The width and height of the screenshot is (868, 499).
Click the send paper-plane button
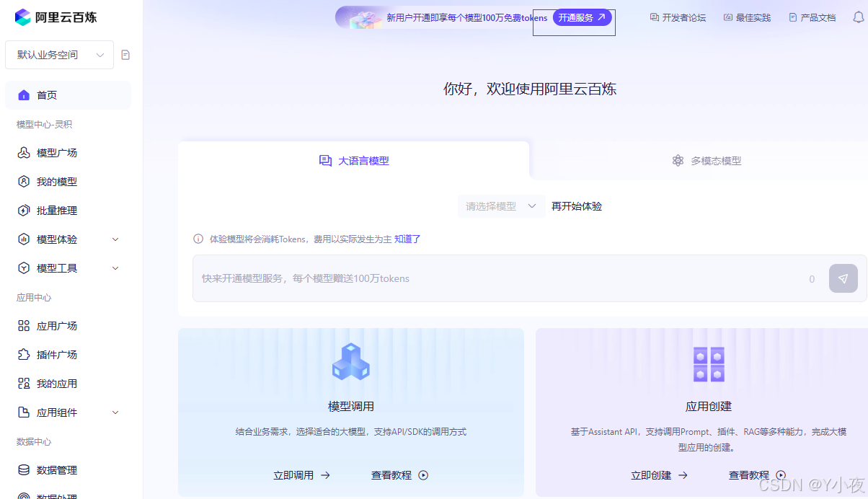pyautogui.click(x=843, y=278)
